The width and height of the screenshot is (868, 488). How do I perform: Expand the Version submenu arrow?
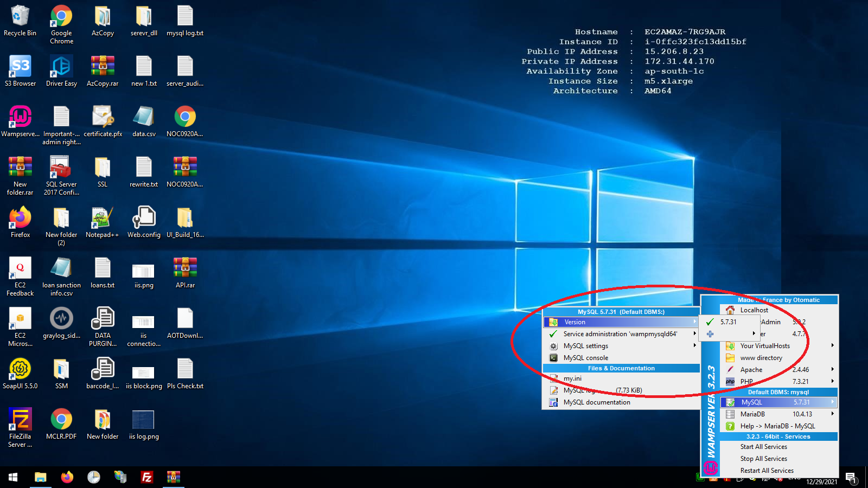[x=694, y=322]
